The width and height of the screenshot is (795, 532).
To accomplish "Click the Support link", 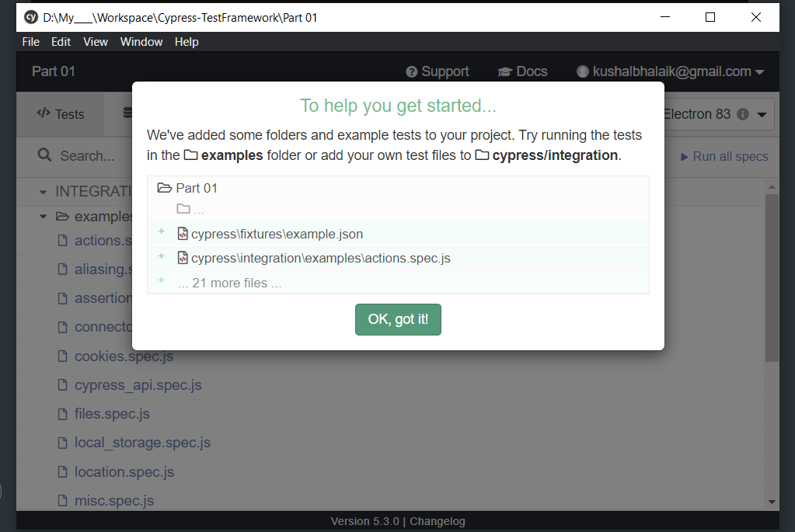I will (437, 71).
